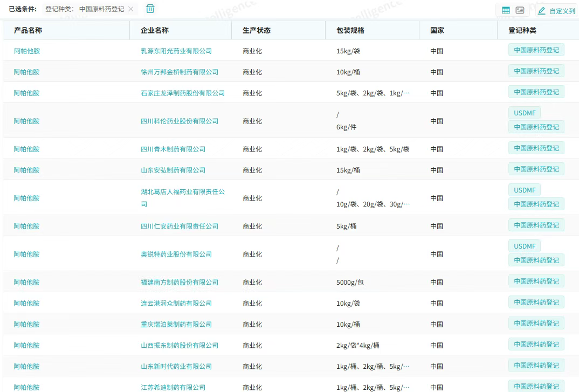Switch to card view icon
The height and width of the screenshot is (392, 579).
520,10
